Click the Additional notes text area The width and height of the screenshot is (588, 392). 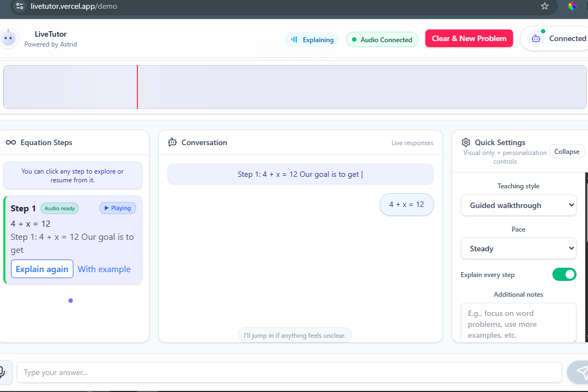[x=518, y=323]
